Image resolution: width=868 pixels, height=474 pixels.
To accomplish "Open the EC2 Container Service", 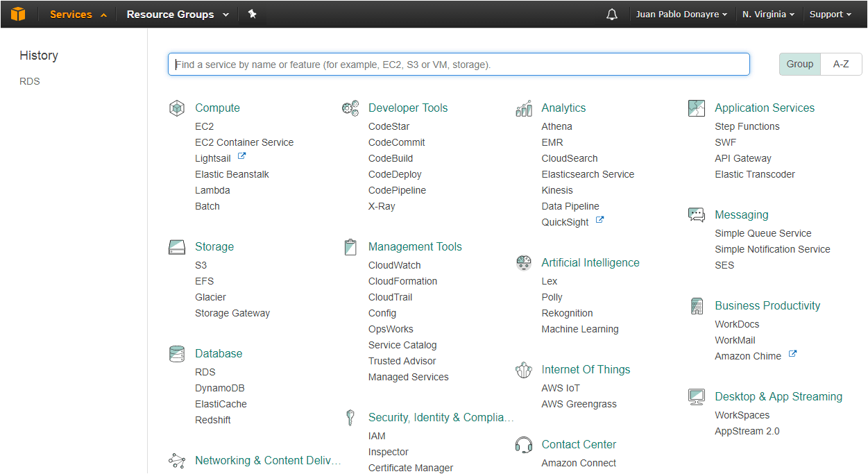I will coord(244,142).
